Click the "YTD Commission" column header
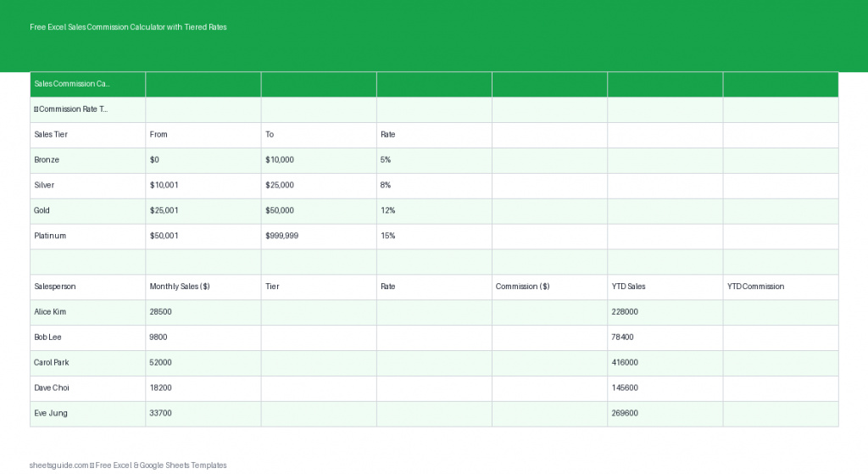This screenshot has height=474, width=868. (x=780, y=287)
